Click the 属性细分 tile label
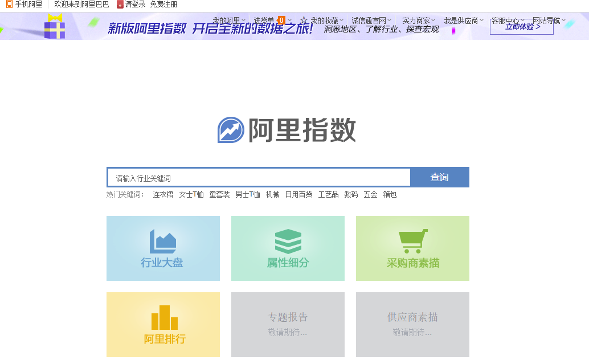589x364 pixels. coord(288,263)
